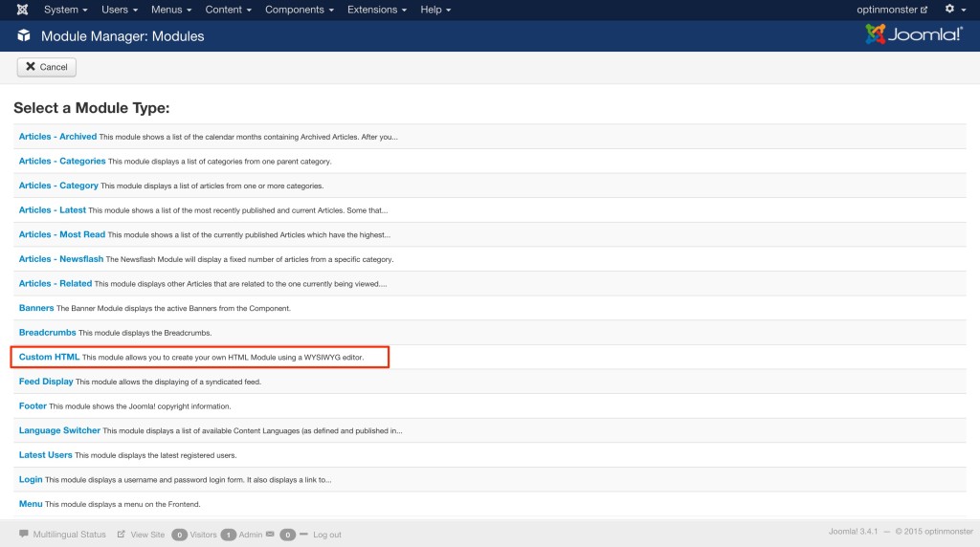Click the View Site external link icon
The height and width of the screenshot is (547, 980).
coord(122,534)
